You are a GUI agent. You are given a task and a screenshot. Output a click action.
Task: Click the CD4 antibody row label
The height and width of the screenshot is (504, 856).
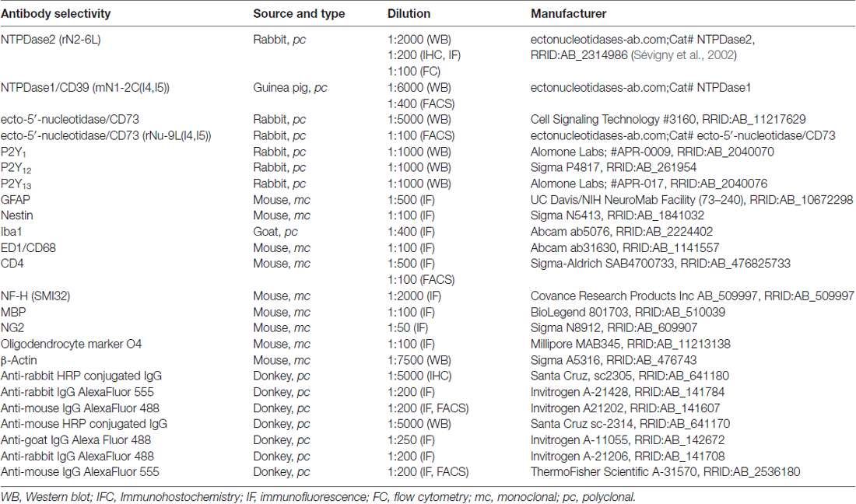[12, 264]
